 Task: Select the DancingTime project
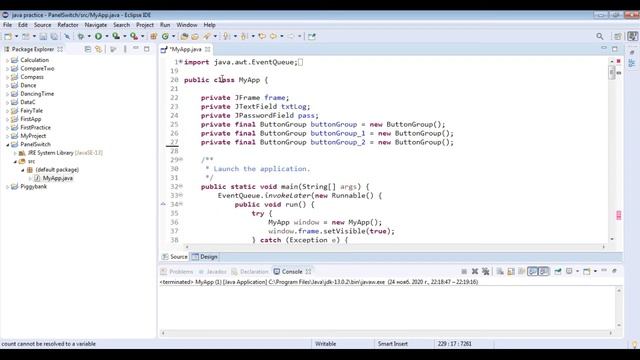[37, 94]
